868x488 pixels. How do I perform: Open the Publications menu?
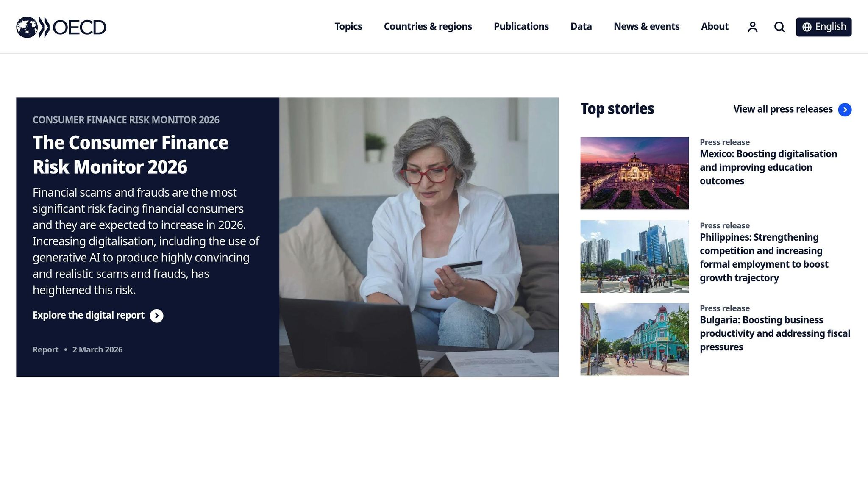tap(521, 27)
